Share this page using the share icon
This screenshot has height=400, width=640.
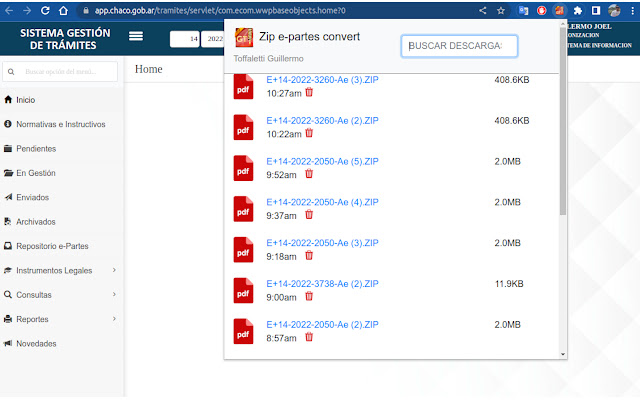click(x=483, y=11)
